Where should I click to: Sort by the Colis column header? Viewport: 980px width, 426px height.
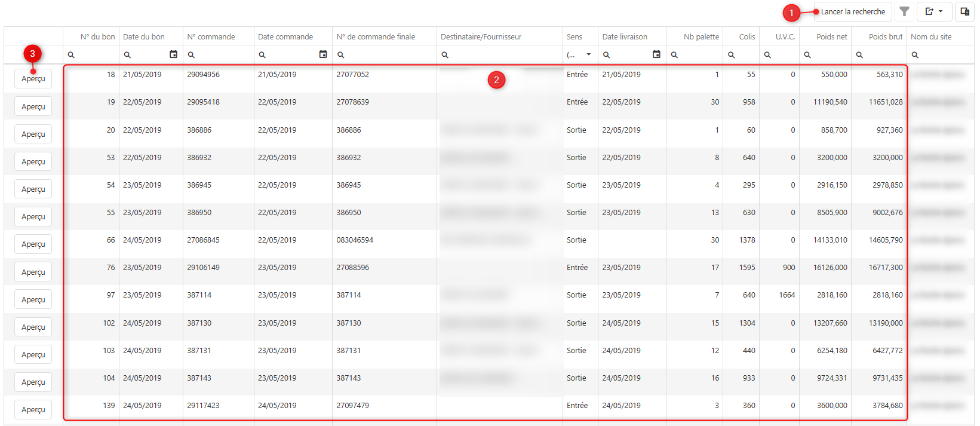click(x=746, y=36)
